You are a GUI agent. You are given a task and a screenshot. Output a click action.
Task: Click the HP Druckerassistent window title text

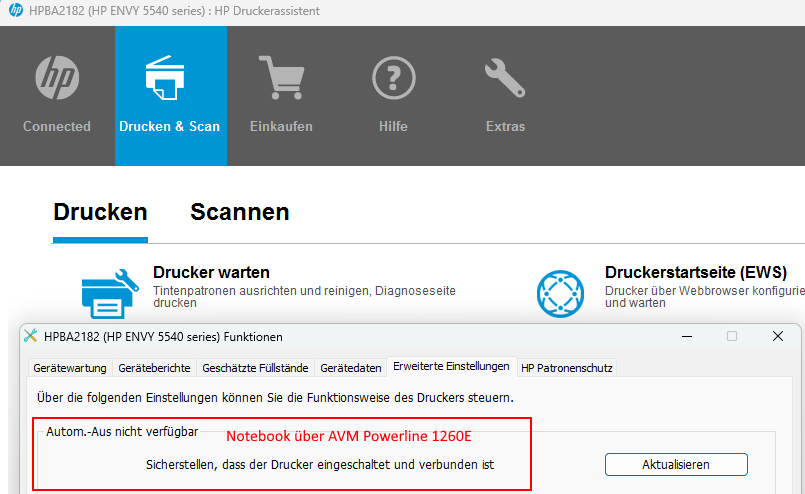coord(174,10)
